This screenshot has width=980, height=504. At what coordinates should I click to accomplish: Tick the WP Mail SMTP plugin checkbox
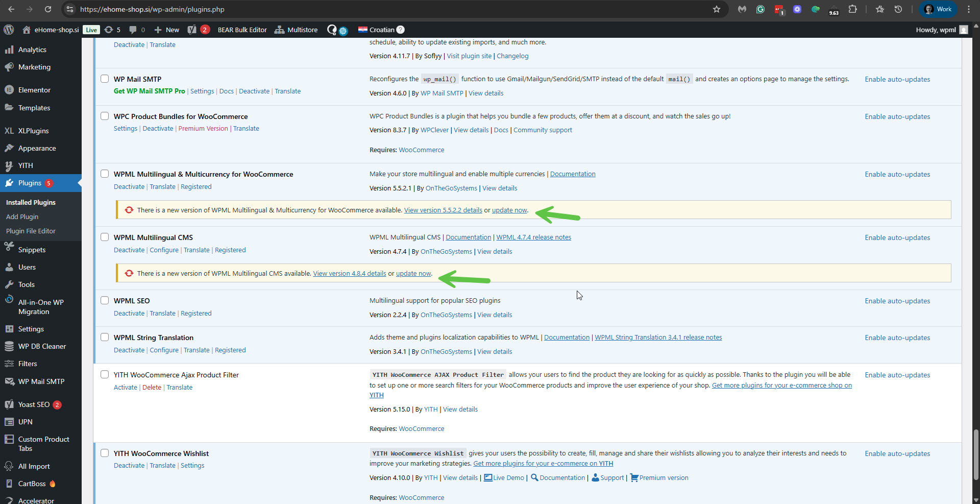pyautogui.click(x=105, y=79)
